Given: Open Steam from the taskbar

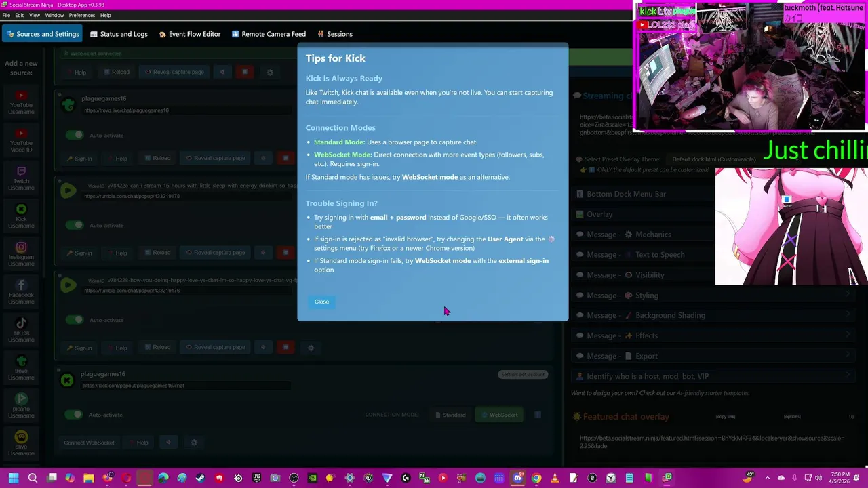Looking at the screenshot, I should click(x=200, y=478).
